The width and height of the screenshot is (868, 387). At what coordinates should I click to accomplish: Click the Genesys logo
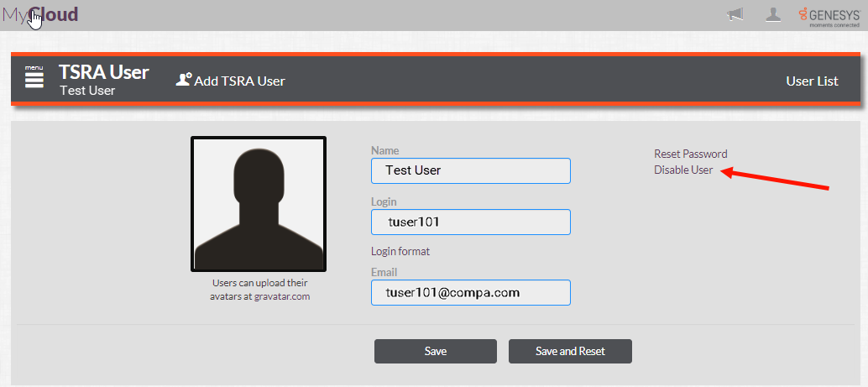tap(829, 15)
